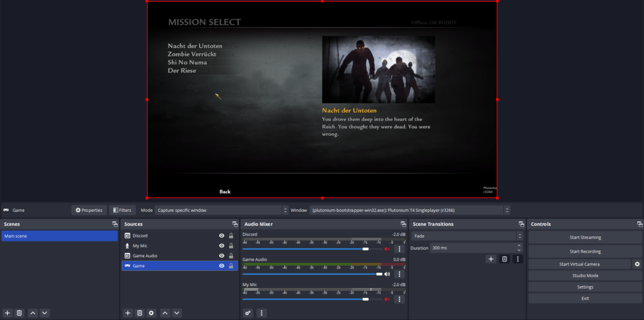Add a new source with plus icon
The image size is (644, 320).
128,313
